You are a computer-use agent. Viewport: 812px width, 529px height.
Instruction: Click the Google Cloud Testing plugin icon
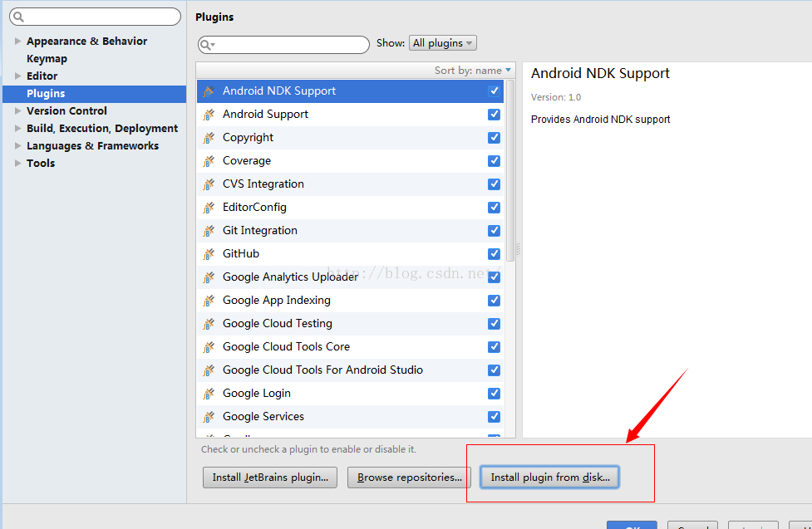[x=209, y=324]
